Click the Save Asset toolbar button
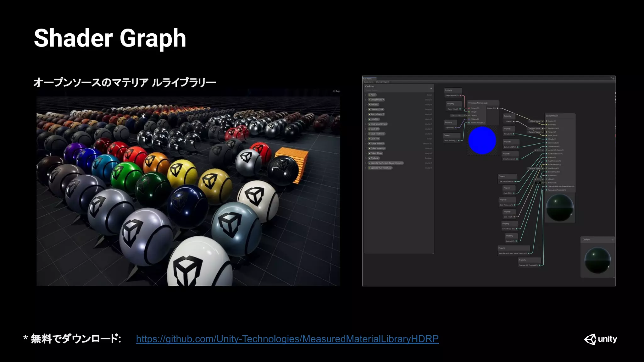The height and width of the screenshot is (362, 644). pos(369,82)
